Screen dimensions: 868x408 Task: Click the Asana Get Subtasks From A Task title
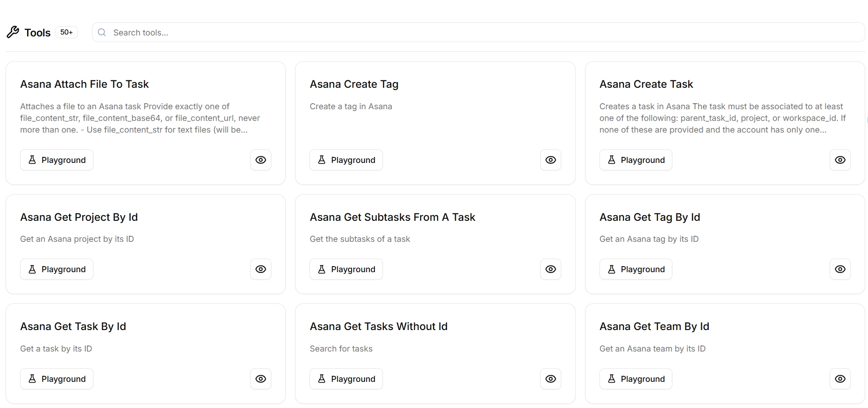click(392, 217)
